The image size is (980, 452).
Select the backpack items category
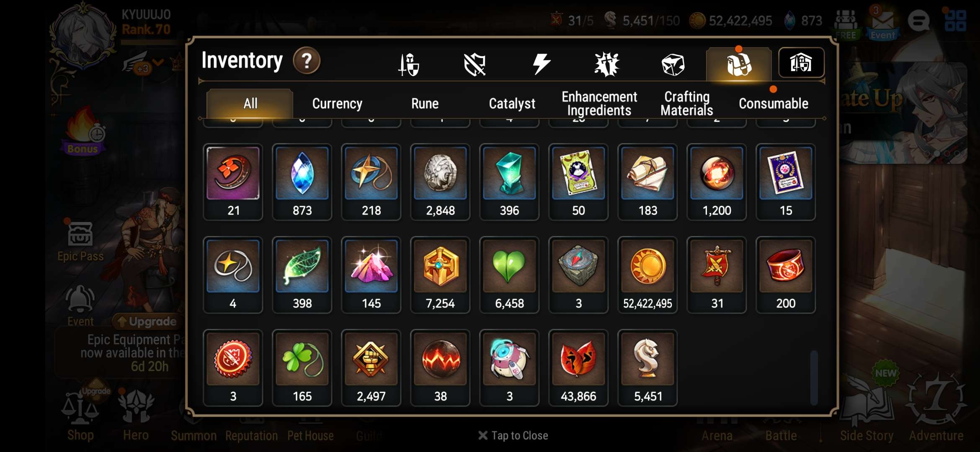click(x=739, y=64)
